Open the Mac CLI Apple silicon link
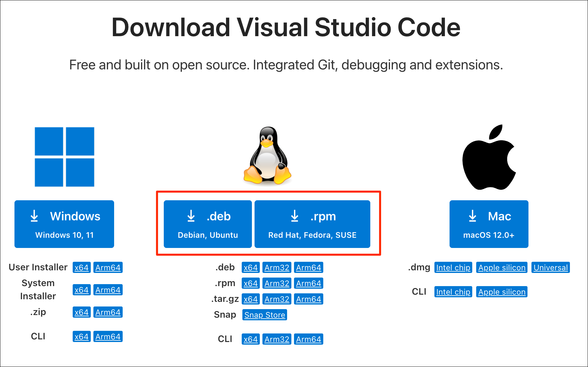The height and width of the screenshot is (367, 588). coord(502,292)
